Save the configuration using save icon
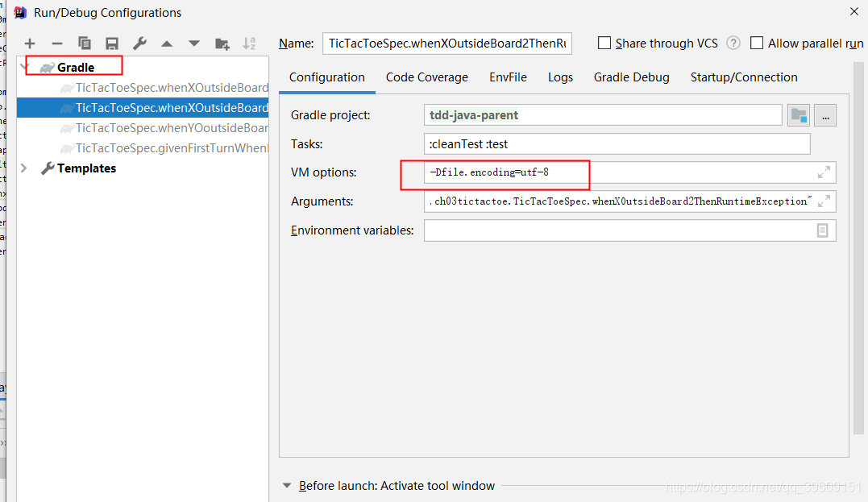Viewport: 868px width, 502px height. click(x=112, y=43)
